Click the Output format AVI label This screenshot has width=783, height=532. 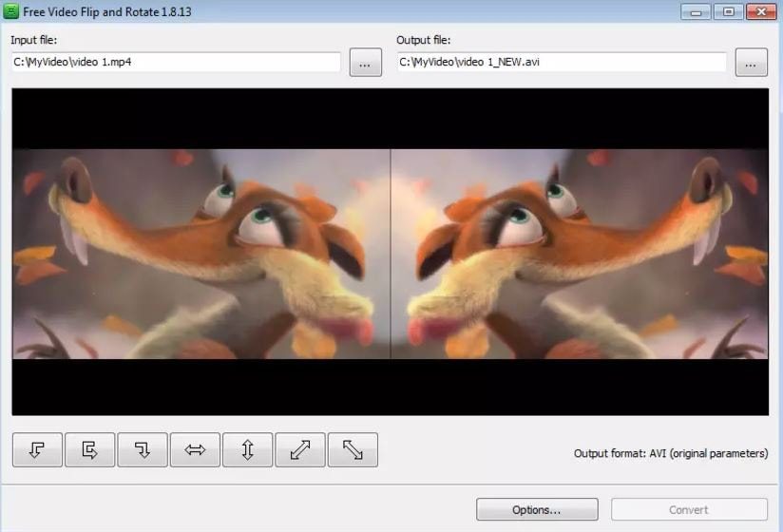pyautogui.click(x=671, y=453)
